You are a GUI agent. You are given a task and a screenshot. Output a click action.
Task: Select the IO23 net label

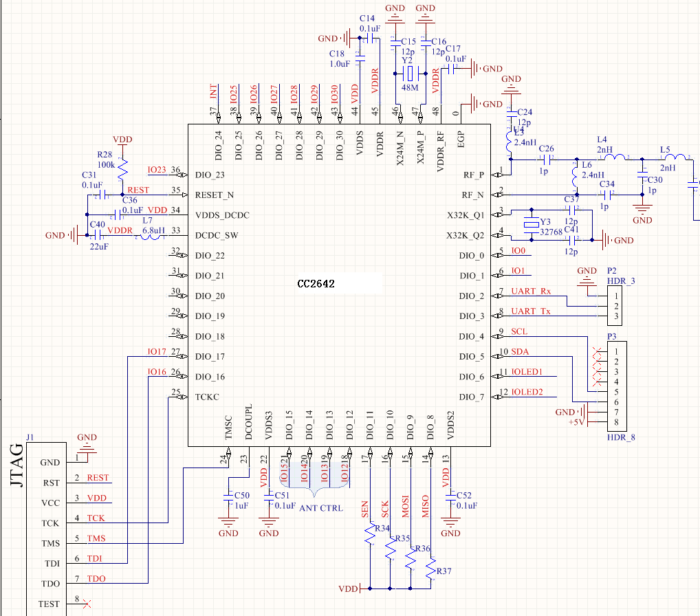(157, 170)
